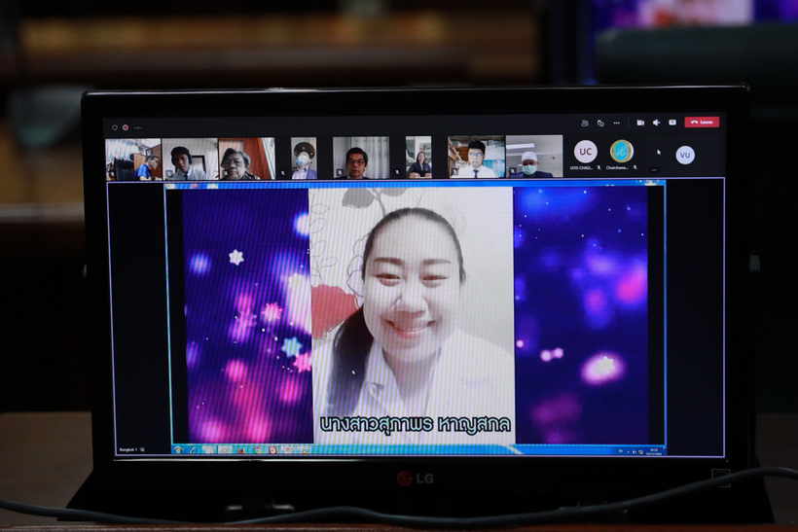Click the shield icon in meeting header
Screen dimensions: 798x532
pyautogui.click(x=114, y=126)
